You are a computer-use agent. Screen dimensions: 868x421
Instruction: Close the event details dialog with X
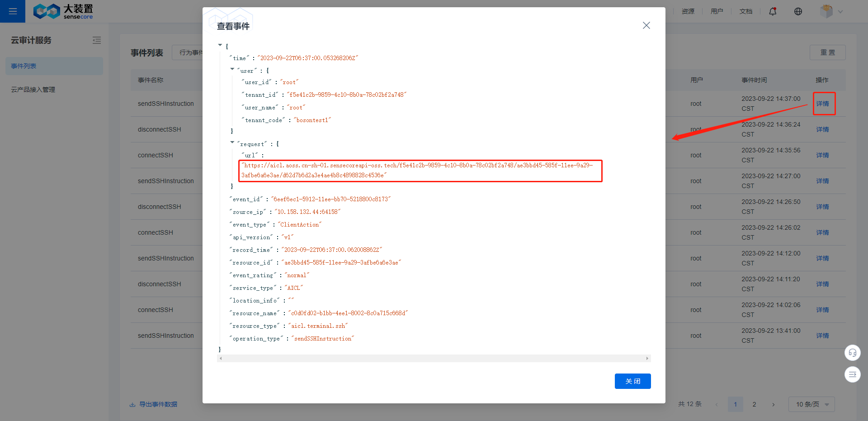(646, 25)
